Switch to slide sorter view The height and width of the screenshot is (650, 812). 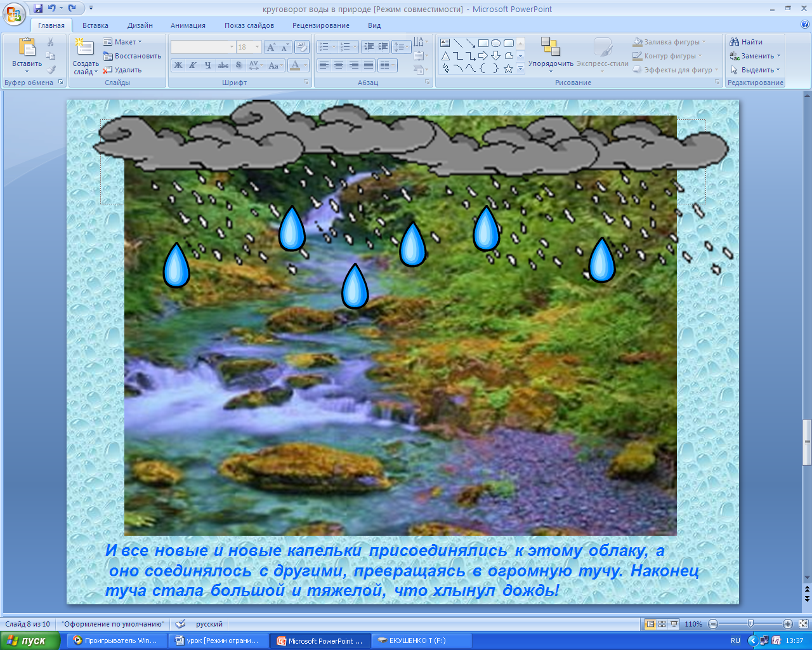tap(662, 624)
